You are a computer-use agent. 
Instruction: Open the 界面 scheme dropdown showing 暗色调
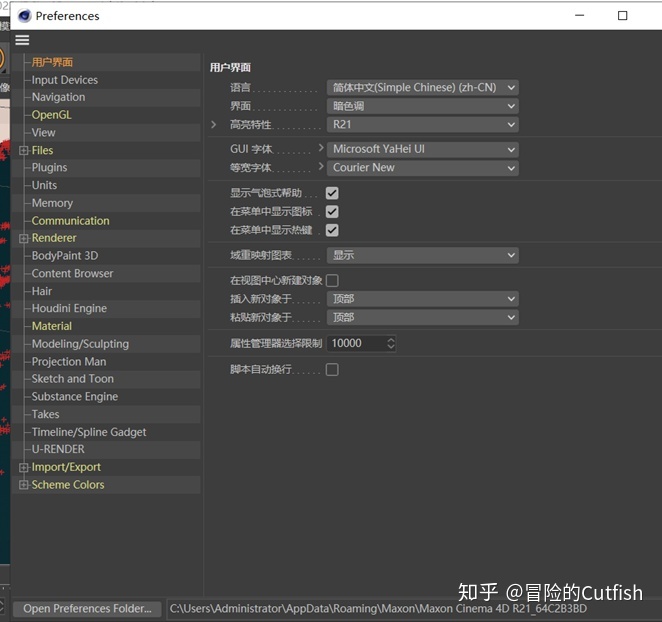(423, 106)
